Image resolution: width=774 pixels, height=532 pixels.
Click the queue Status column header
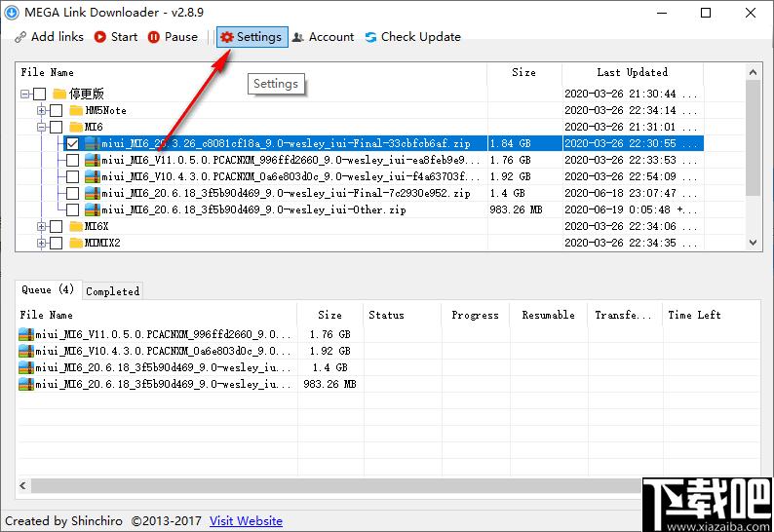coord(403,315)
